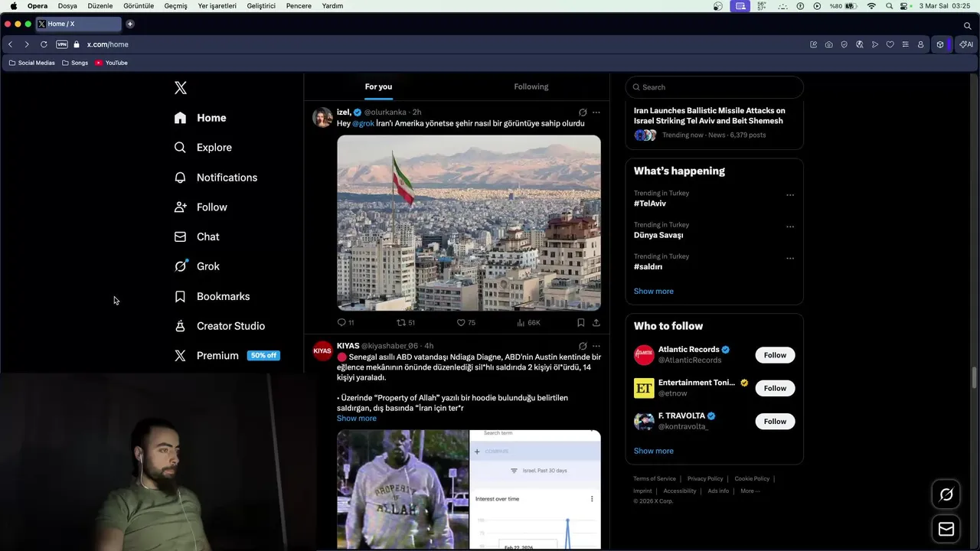Show more trends under What's happening

[x=654, y=291]
